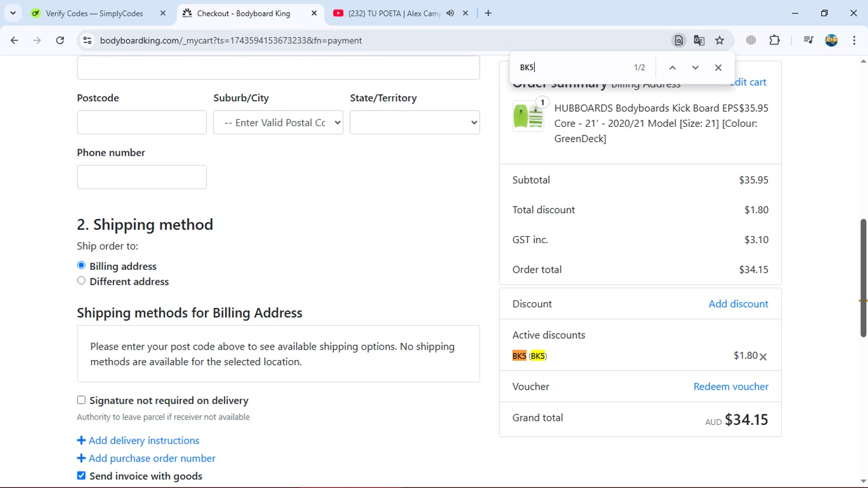The width and height of the screenshot is (868, 488).
Task: Click the Add discount link
Action: point(738,304)
